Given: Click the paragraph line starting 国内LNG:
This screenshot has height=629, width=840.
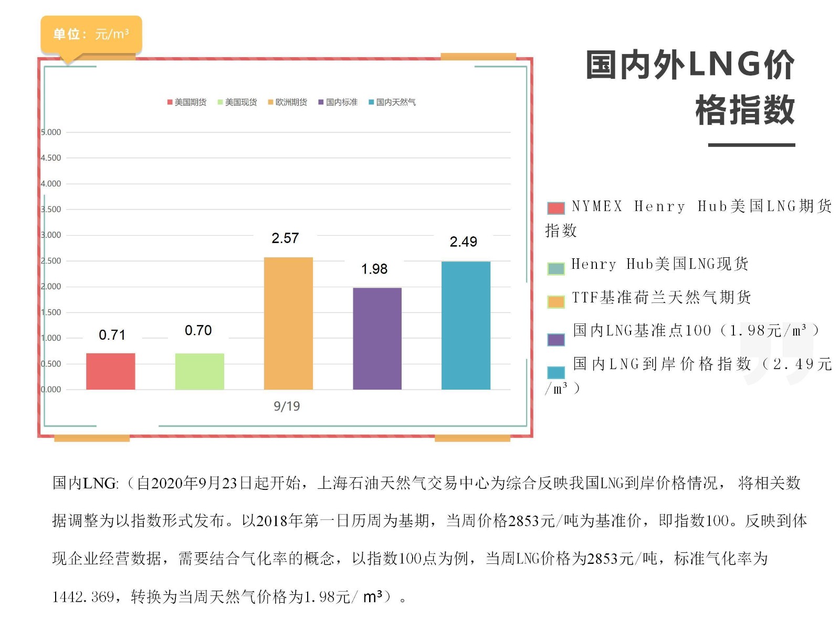Looking at the screenshot, I should click(426, 483).
